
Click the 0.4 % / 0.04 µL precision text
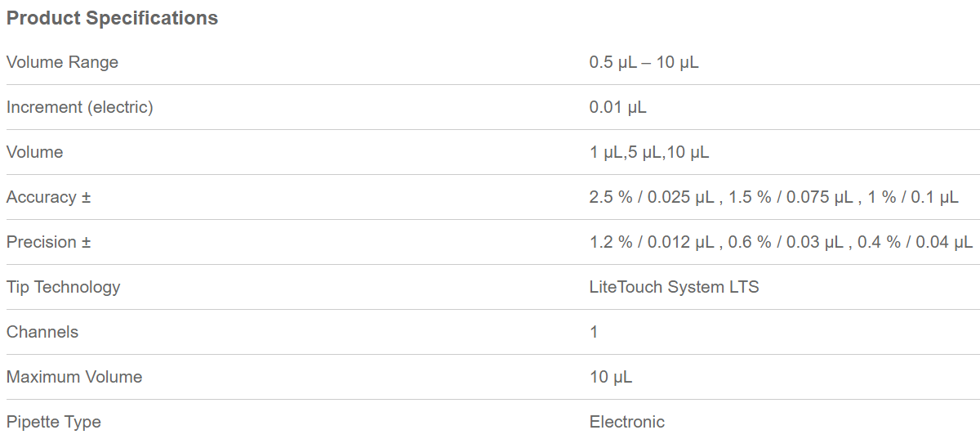coord(915,242)
